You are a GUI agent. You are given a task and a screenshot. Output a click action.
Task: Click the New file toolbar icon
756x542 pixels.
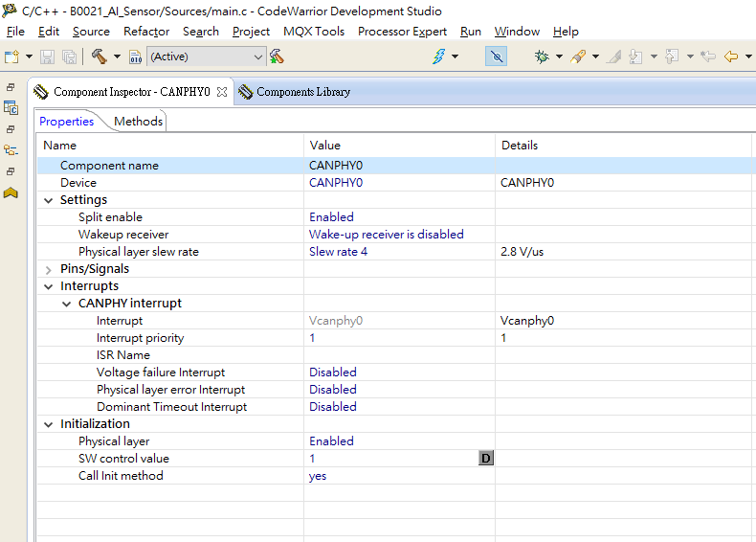[11, 56]
